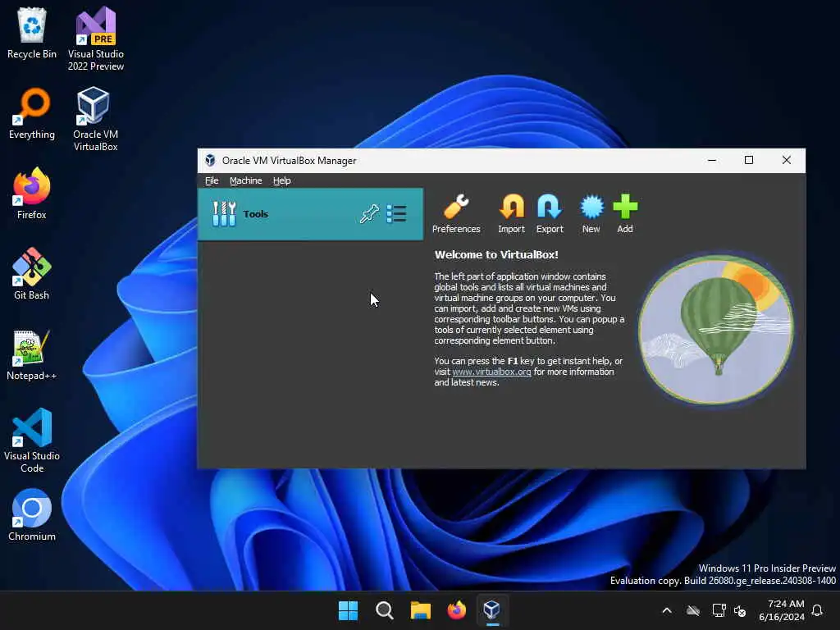Click the network tray icon

(x=719, y=610)
